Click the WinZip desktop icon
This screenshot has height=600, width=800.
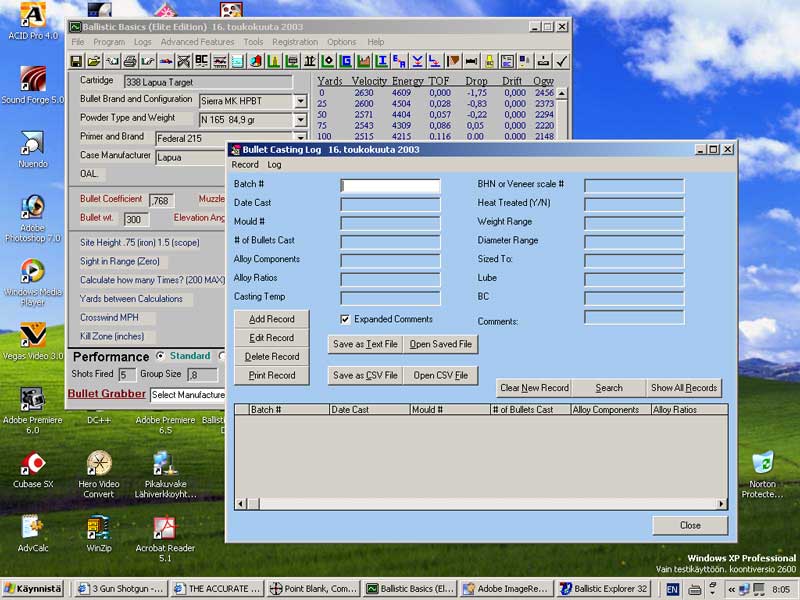pos(99,534)
